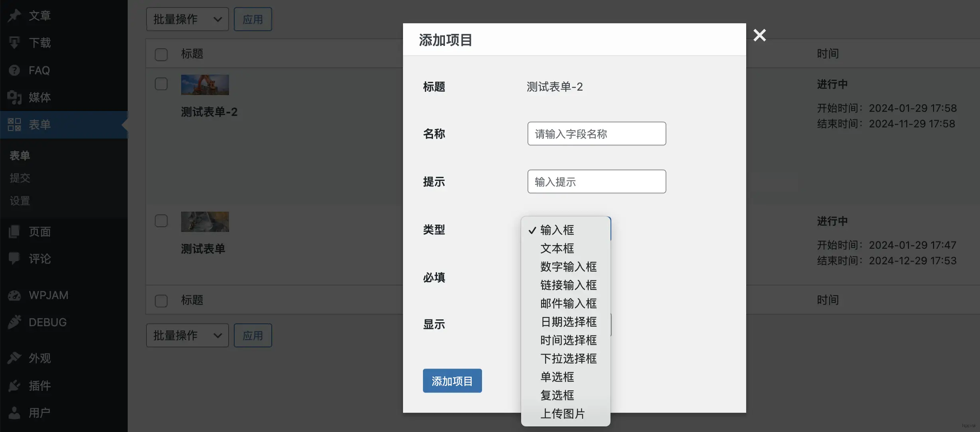980x432 pixels.
Task: Open the top 批量操作 dropdown
Action: click(187, 19)
